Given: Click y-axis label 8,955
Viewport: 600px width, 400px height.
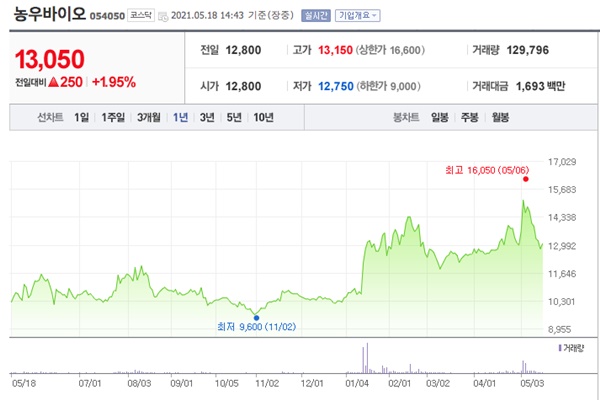Looking at the screenshot, I should pos(559,329).
